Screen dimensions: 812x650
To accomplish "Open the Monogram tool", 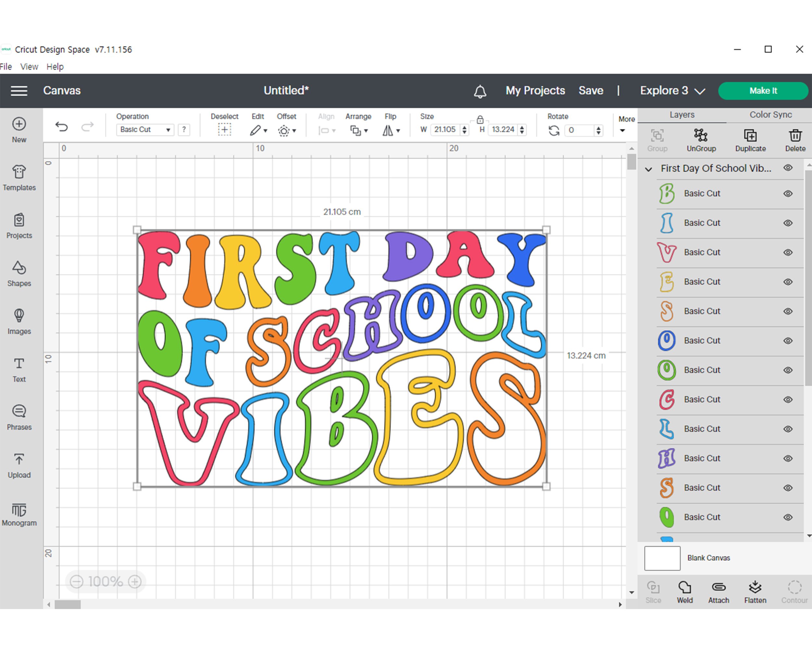I will coord(19,514).
